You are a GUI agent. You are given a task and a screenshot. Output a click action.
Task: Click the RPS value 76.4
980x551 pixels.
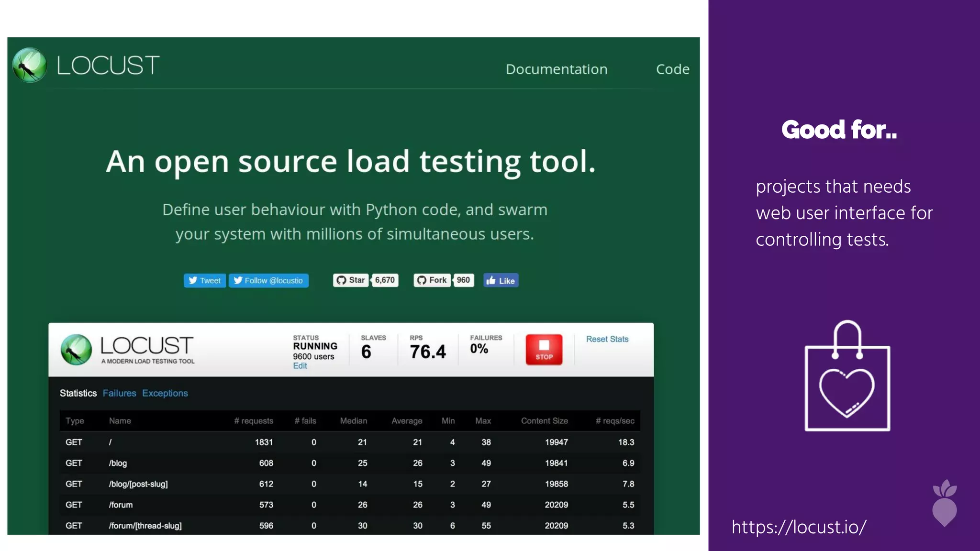(x=428, y=352)
